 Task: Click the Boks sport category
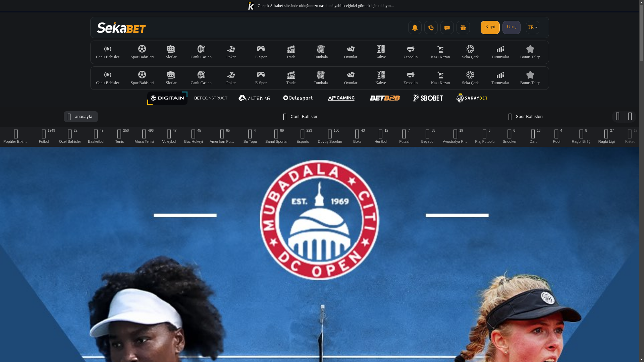(357, 136)
